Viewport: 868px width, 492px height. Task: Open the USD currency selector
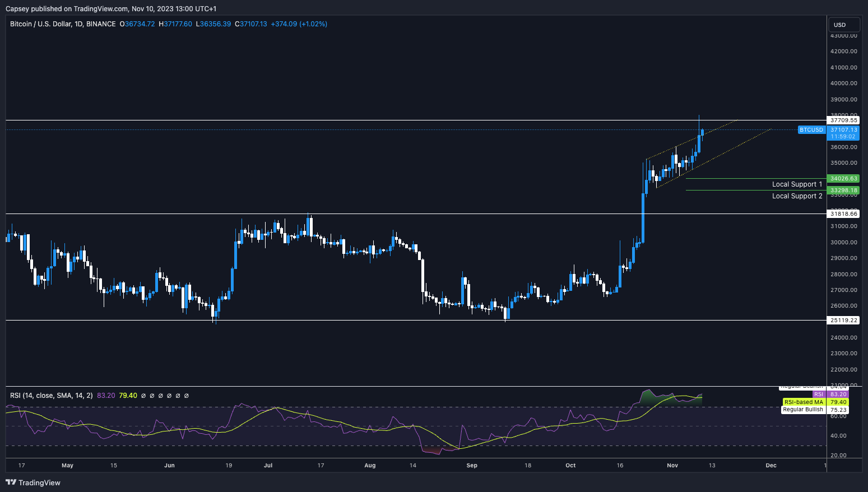click(844, 24)
